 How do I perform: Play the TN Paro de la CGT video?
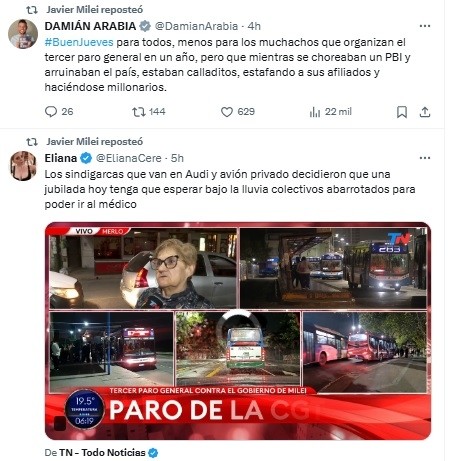click(238, 331)
